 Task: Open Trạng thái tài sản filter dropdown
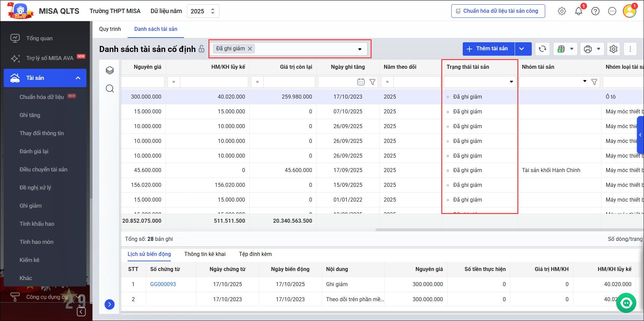click(511, 82)
